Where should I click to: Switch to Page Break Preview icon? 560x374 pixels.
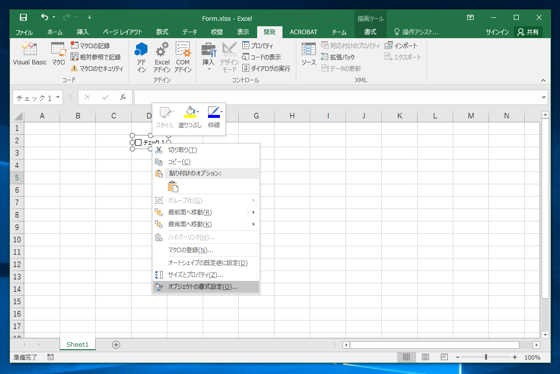[444, 357]
